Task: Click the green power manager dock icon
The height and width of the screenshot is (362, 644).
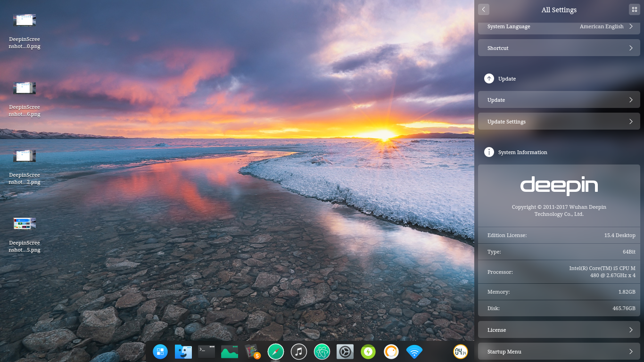Action: coord(368,352)
